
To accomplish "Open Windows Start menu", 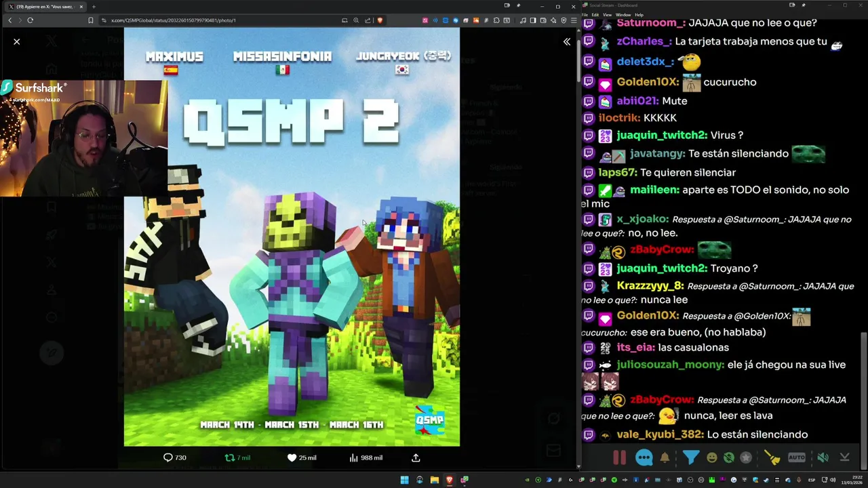I will pyautogui.click(x=404, y=481).
